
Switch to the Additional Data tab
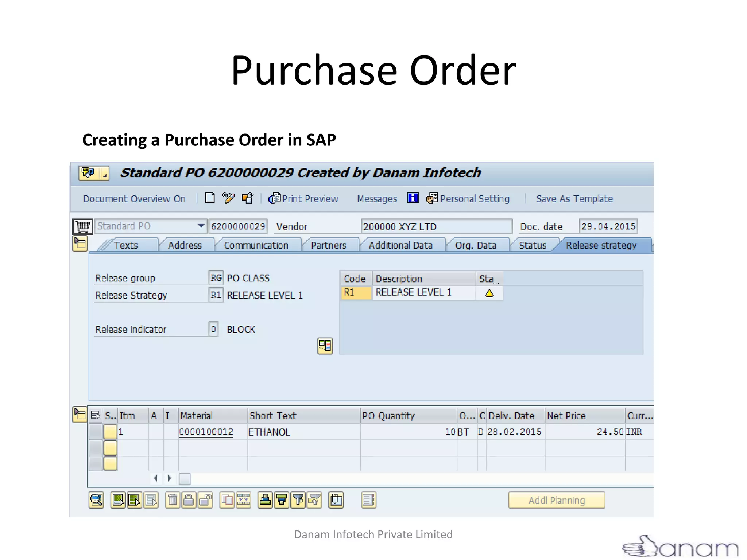[x=400, y=245]
